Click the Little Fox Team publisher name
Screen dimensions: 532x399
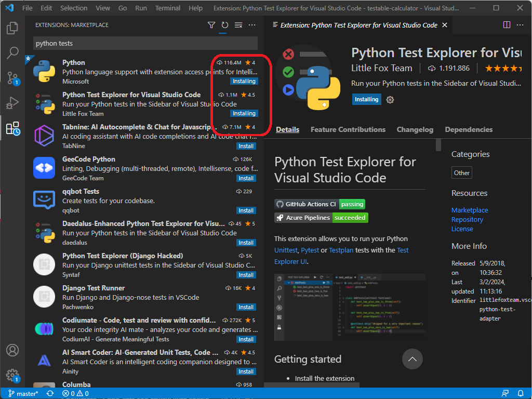pyautogui.click(x=382, y=68)
